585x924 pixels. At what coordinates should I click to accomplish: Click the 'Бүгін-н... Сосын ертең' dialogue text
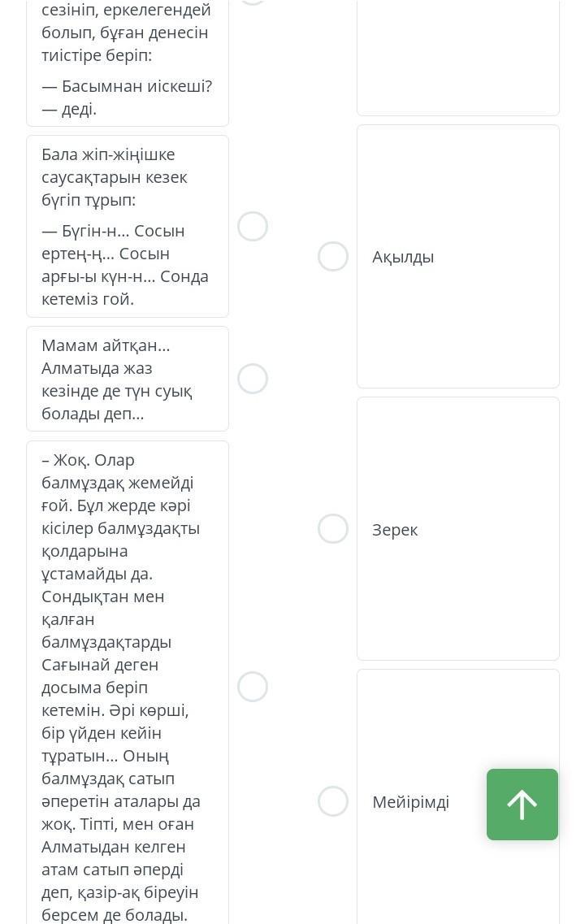click(x=125, y=265)
